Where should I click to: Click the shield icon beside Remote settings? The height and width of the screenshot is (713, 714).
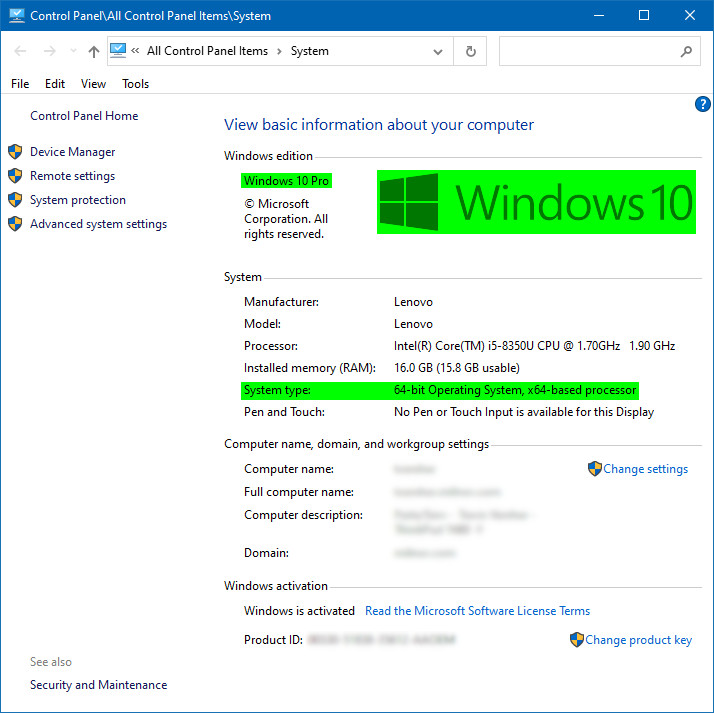click(15, 176)
